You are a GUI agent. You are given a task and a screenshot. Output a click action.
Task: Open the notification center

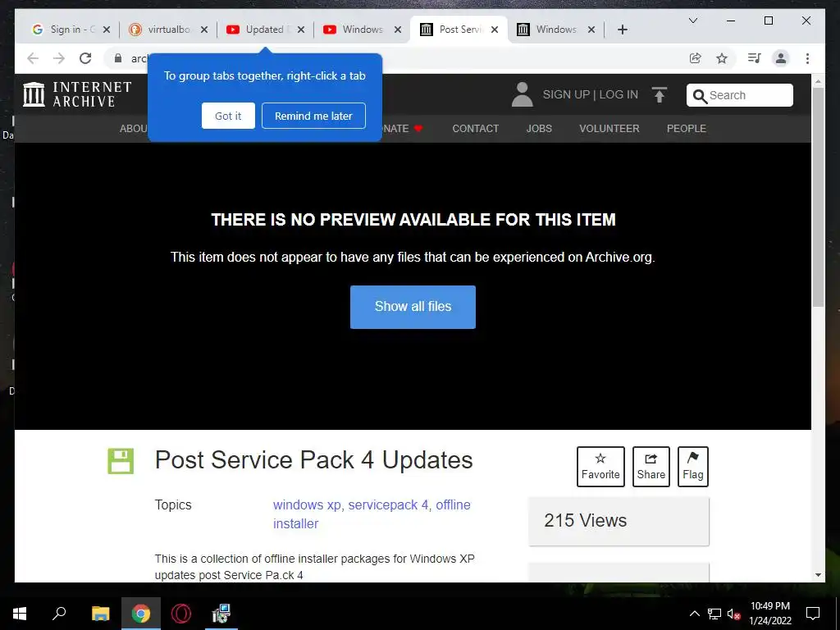click(x=813, y=614)
